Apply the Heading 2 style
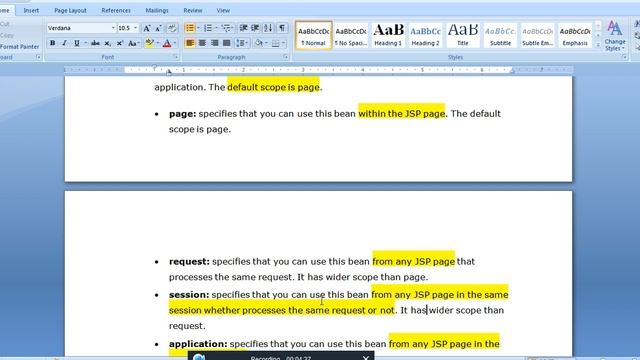 point(425,36)
